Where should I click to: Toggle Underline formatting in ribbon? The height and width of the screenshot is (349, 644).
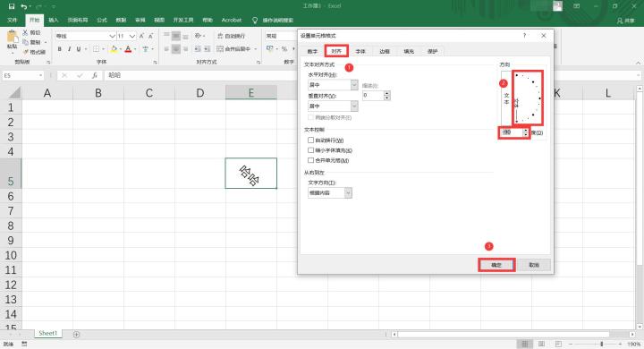[79, 49]
